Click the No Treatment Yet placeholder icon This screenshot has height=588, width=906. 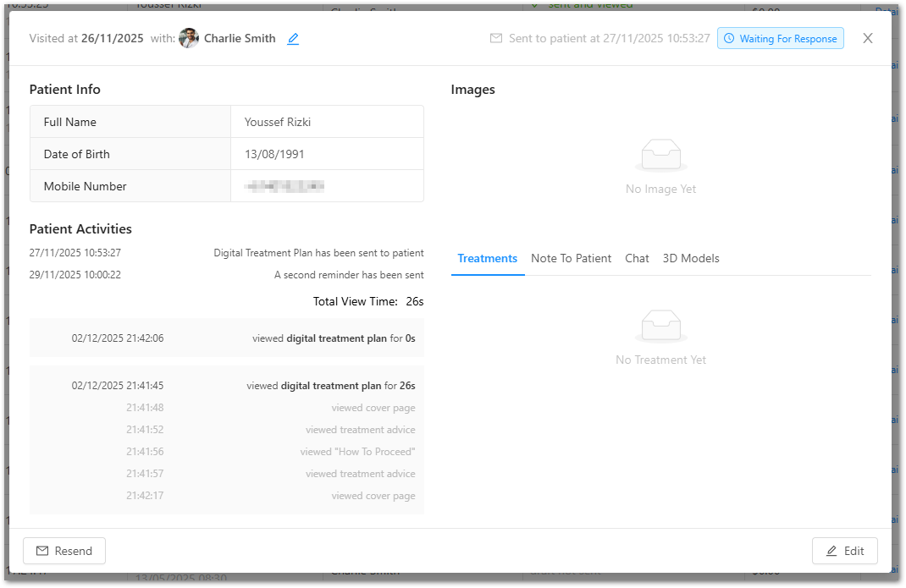tap(660, 326)
